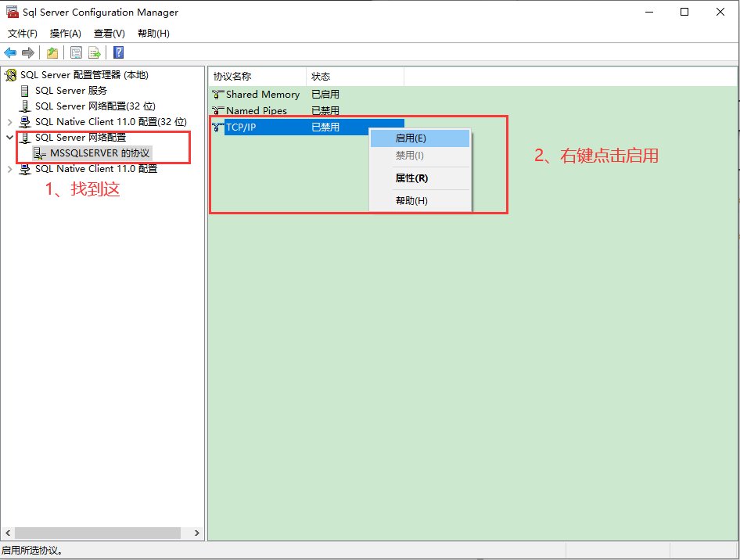Sort by the 协议名称 column header
This screenshot has width=740, height=560.
coord(257,77)
